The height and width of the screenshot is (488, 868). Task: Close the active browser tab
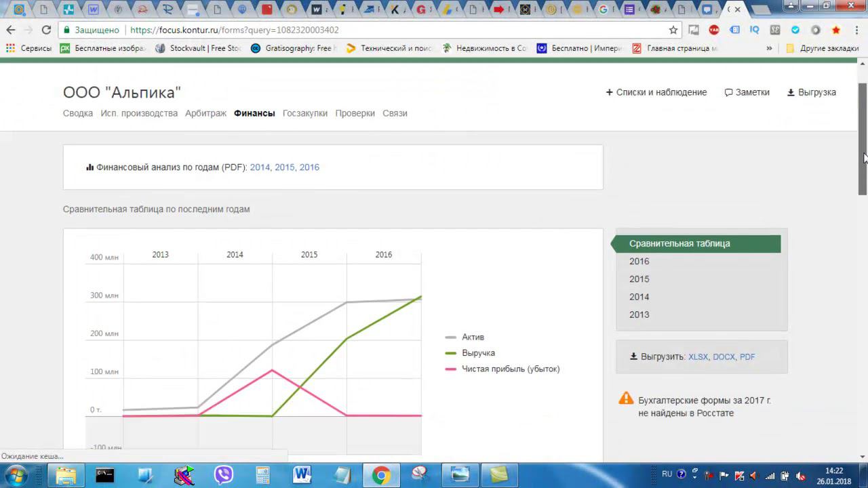point(738,9)
